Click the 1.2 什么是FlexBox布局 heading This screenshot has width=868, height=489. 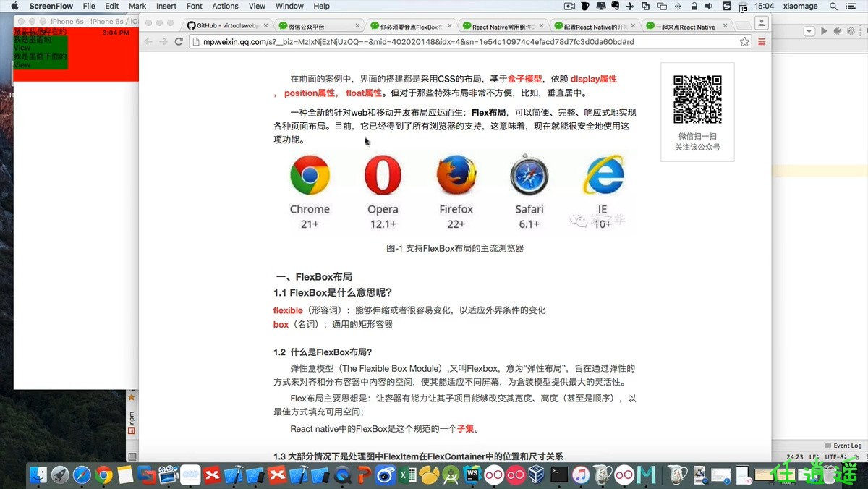coord(323,352)
